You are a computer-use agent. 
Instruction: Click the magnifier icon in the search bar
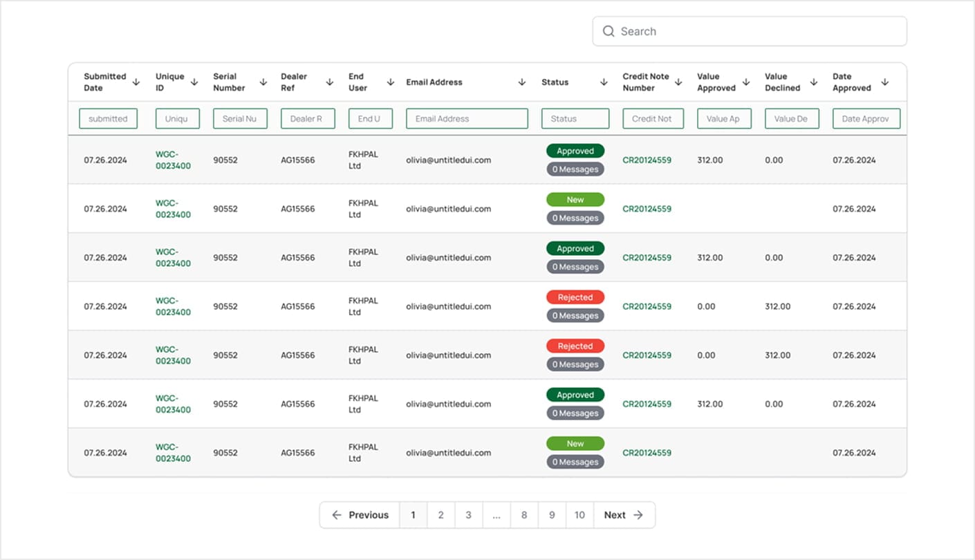[x=609, y=31]
